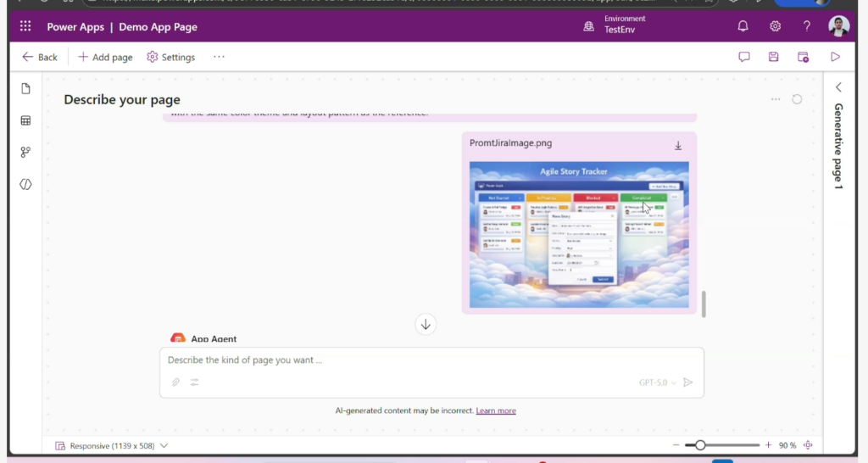Viewport: 868px width, 463px height.
Task: Open the app launcher waffle menu
Action: (25, 26)
